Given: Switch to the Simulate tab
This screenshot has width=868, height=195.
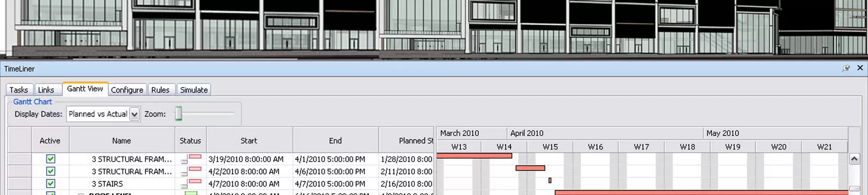Looking at the screenshot, I should tap(194, 90).
